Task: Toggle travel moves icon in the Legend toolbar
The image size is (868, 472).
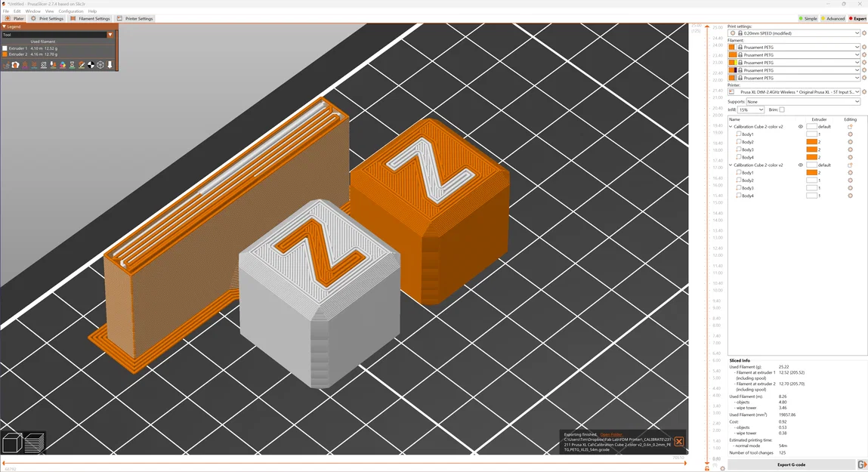Action: pyautogui.click(x=6, y=65)
